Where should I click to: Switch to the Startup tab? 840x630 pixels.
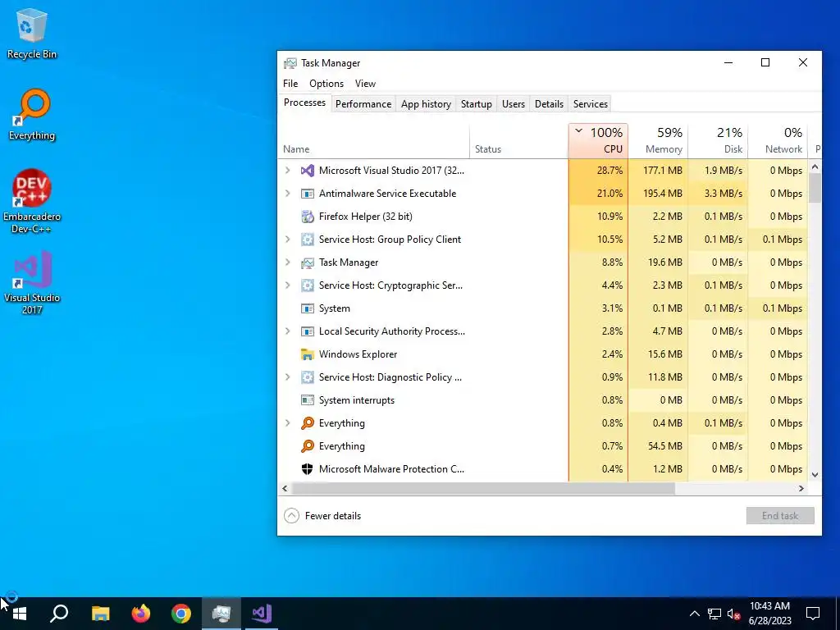[x=477, y=104]
